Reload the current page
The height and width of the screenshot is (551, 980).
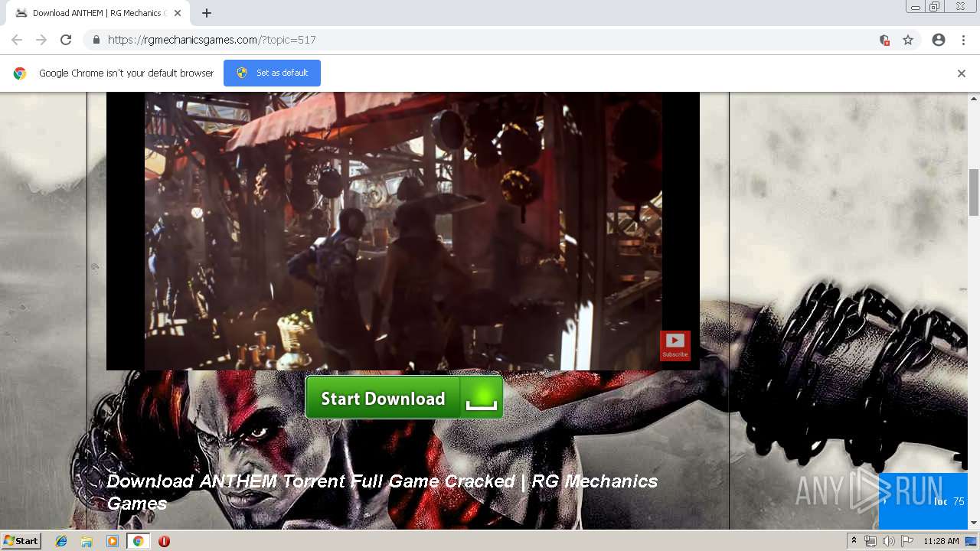coord(66,40)
